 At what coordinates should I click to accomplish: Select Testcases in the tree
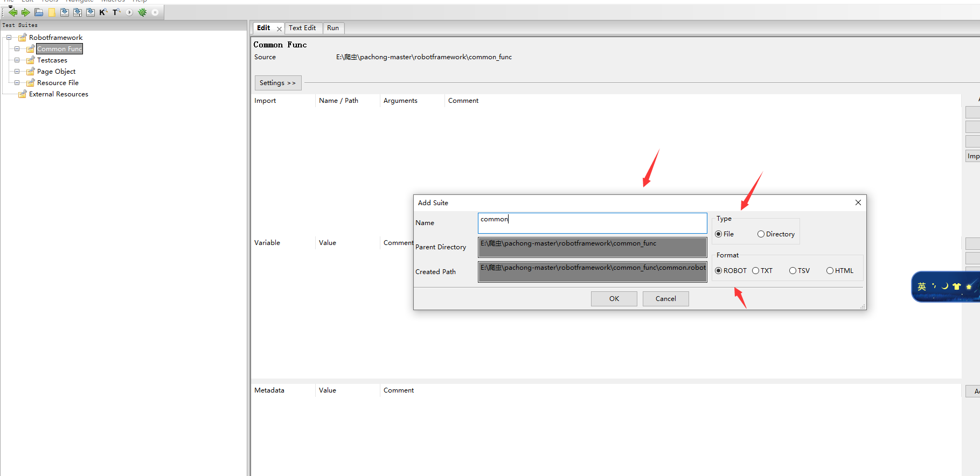coord(52,60)
